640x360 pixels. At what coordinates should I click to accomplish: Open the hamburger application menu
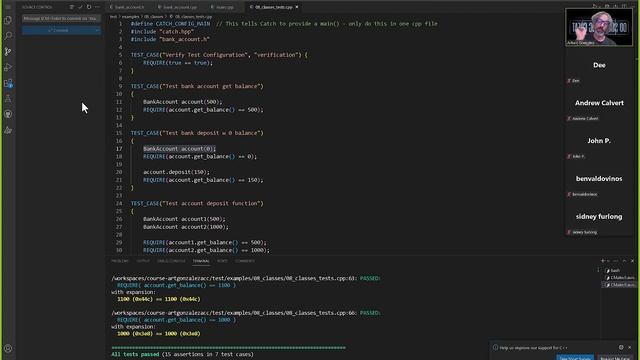(x=8, y=7)
